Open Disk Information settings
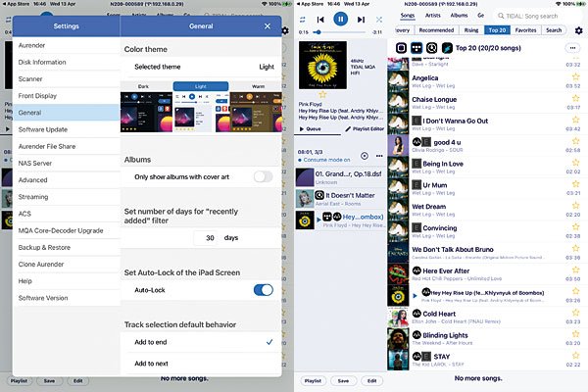Screen dimensions: 588x392 67,63
